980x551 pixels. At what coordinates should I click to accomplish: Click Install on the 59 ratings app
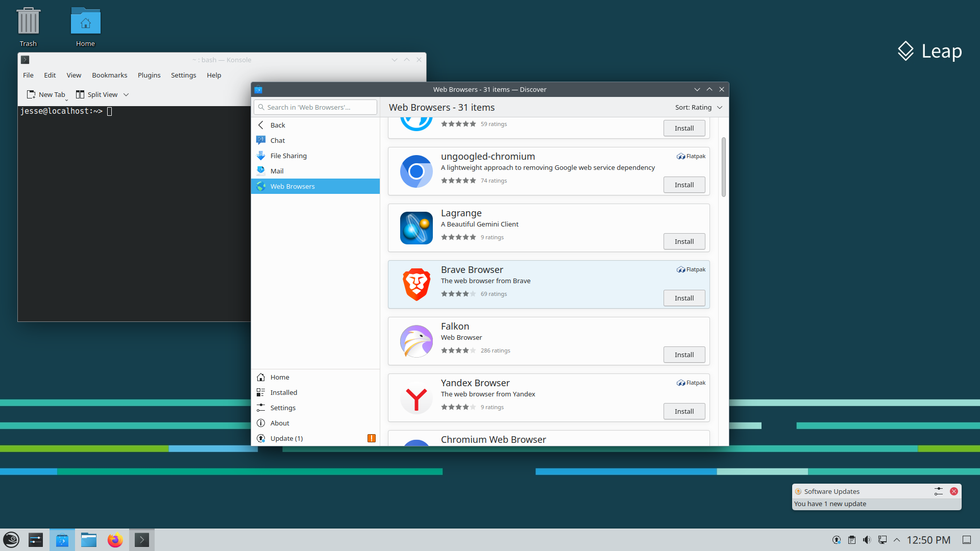coord(684,128)
